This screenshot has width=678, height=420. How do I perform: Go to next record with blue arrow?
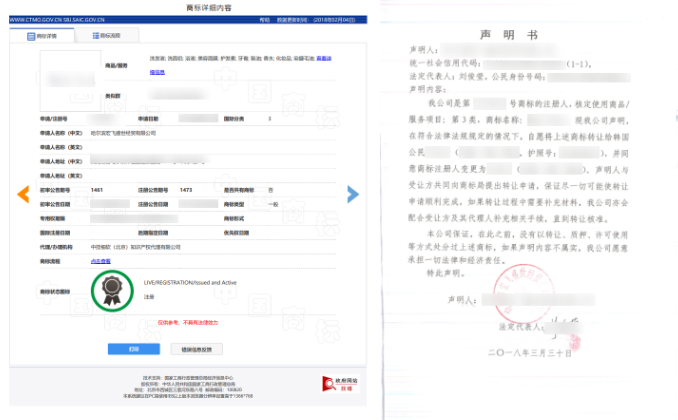coord(353,194)
